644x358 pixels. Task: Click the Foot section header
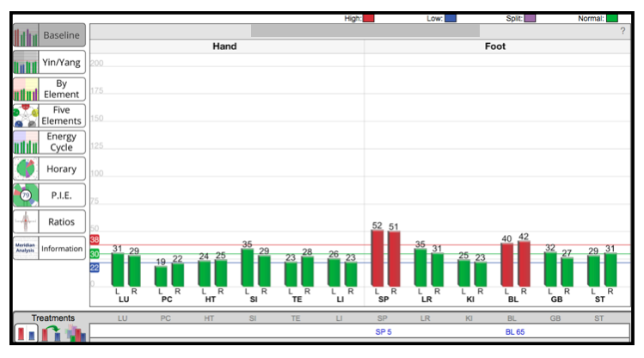[495, 46]
